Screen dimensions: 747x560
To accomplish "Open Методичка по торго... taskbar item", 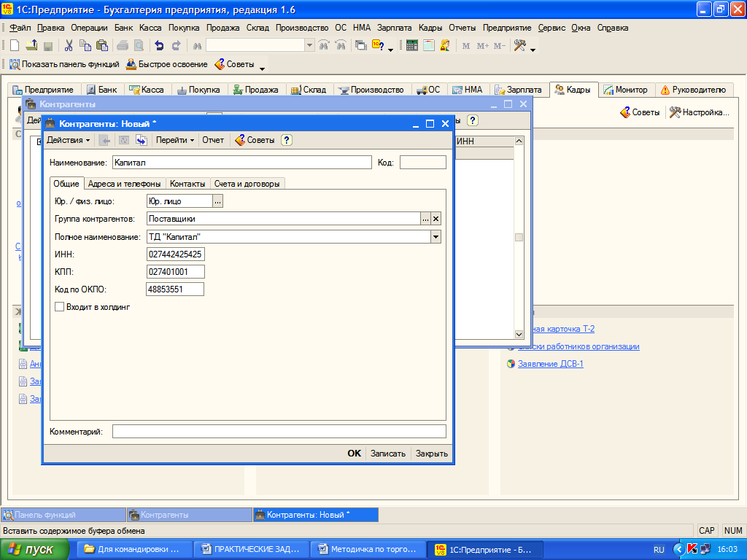I will point(367,550).
